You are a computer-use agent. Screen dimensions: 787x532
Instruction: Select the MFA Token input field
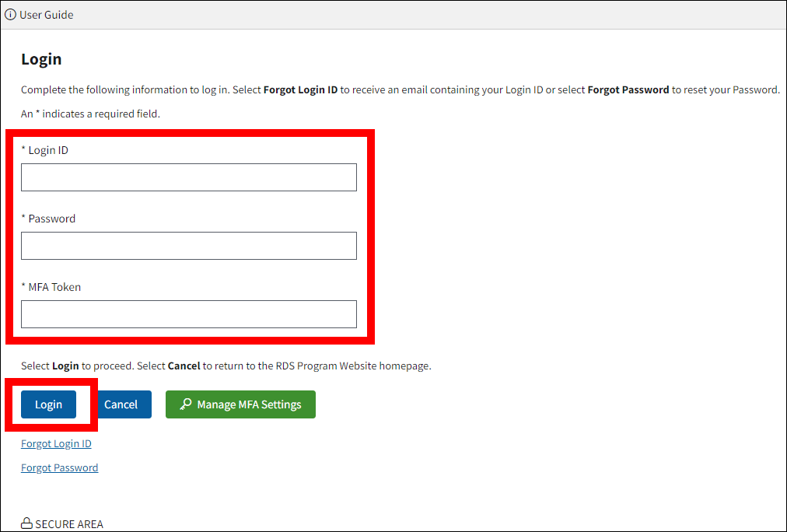pyautogui.click(x=188, y=314)
